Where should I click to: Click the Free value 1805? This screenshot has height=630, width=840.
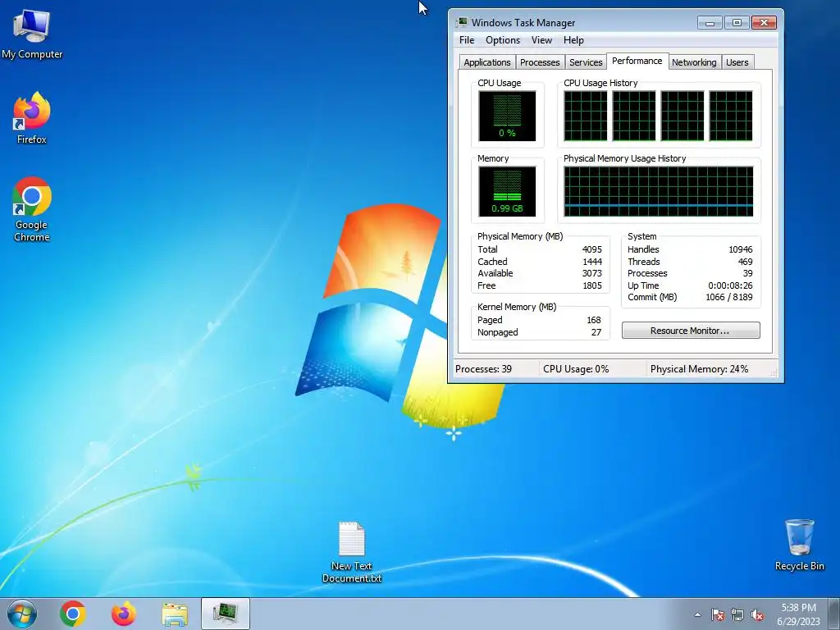point(592,285)
